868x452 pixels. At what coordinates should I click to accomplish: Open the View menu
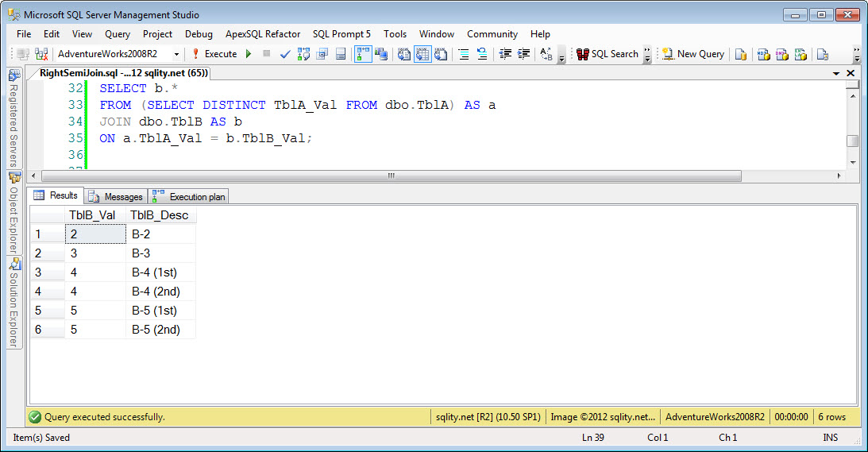click(82, 34)
